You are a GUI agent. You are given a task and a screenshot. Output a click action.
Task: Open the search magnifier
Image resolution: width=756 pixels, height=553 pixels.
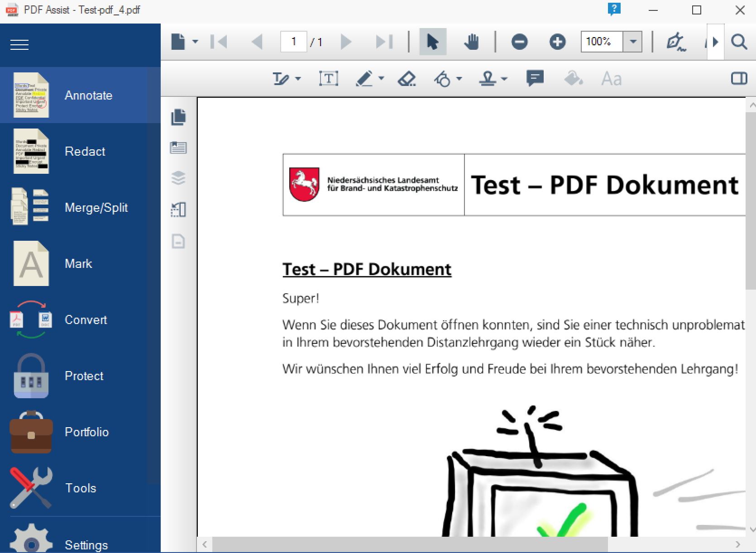coord(739,42)
